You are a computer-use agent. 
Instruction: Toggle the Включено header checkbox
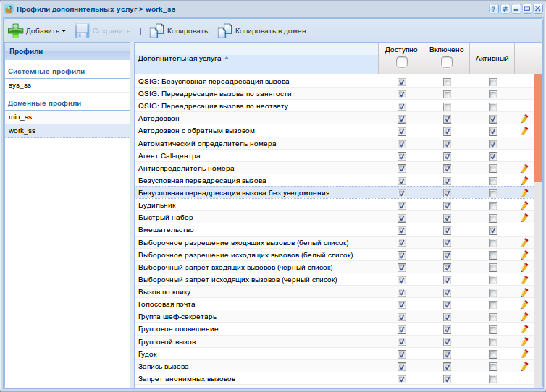(447, 63)
